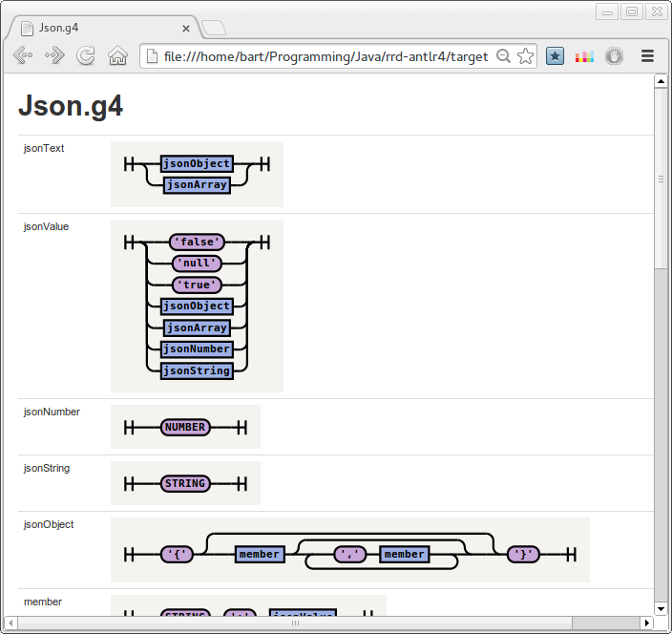
Task: Open the browser hamburger menu
Action: pyautogui.click(x=647, y=56)
